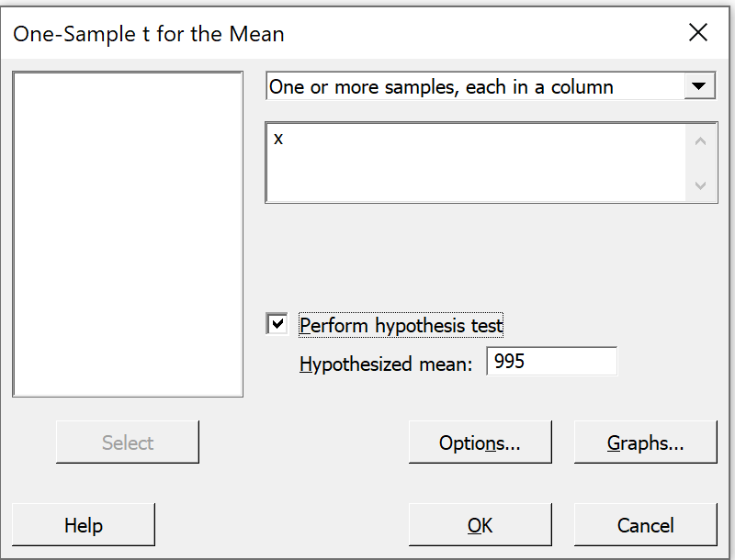
Task: Click the disabled Select button
Action: [x=128, y=442]
